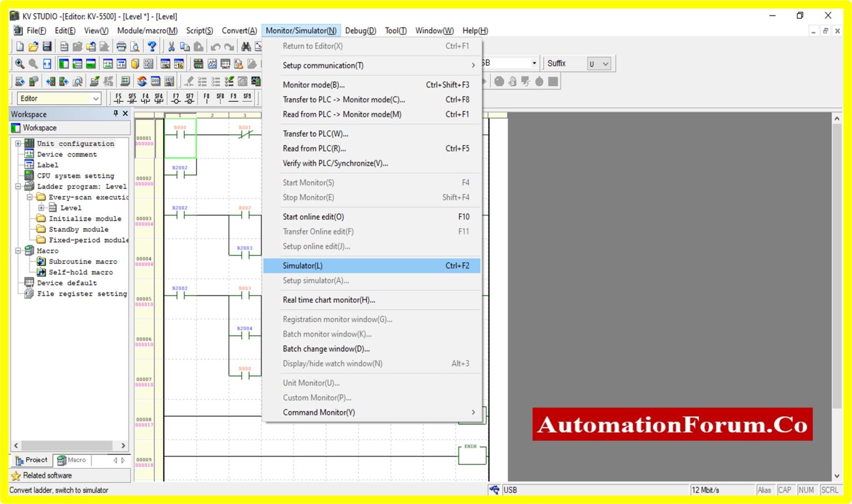Open search with the binoculars Find icon
This screenshot has height=504, width=852.
point(246,46)
